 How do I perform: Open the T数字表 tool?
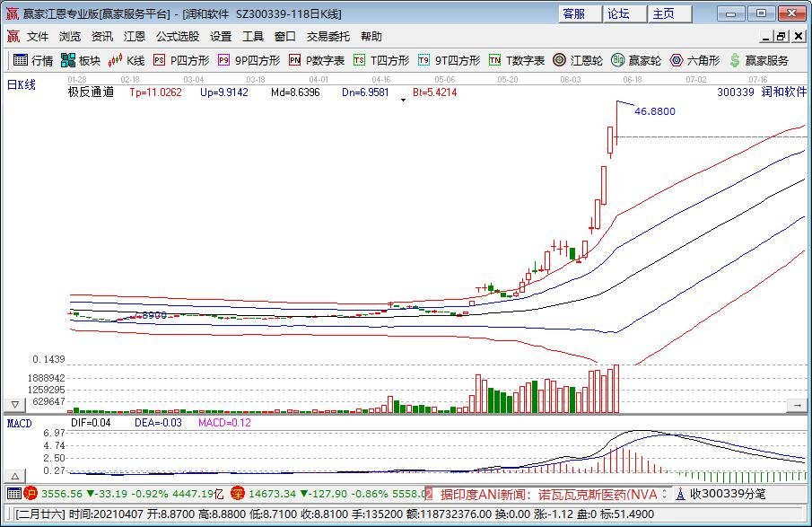(x=517, y=61)
